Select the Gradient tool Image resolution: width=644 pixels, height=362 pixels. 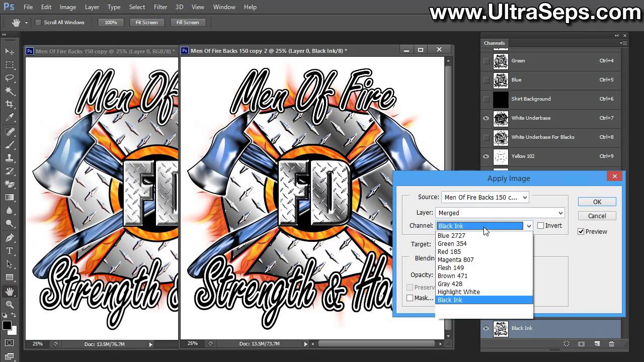tap(9, 198)
